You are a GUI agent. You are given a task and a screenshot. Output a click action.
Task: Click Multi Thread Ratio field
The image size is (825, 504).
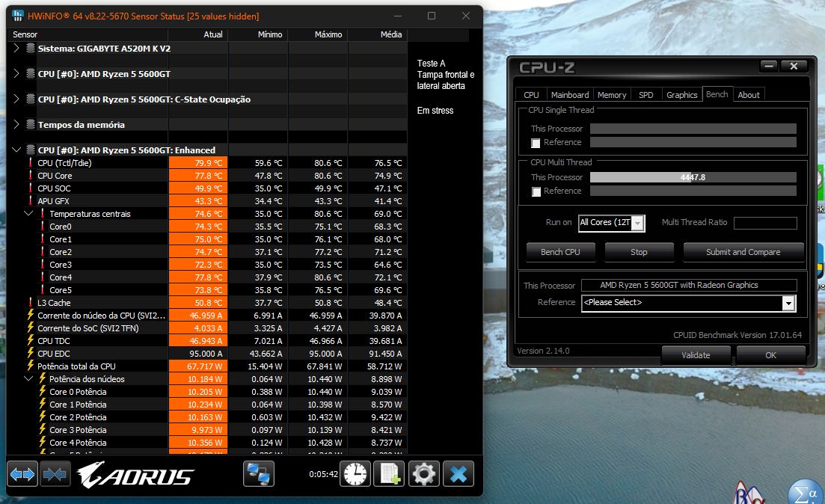765,223
